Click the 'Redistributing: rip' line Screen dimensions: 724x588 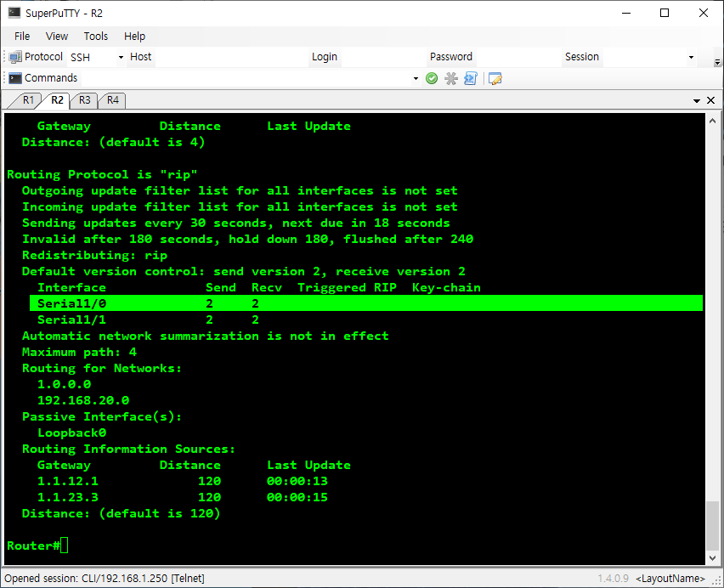point(94,255)
